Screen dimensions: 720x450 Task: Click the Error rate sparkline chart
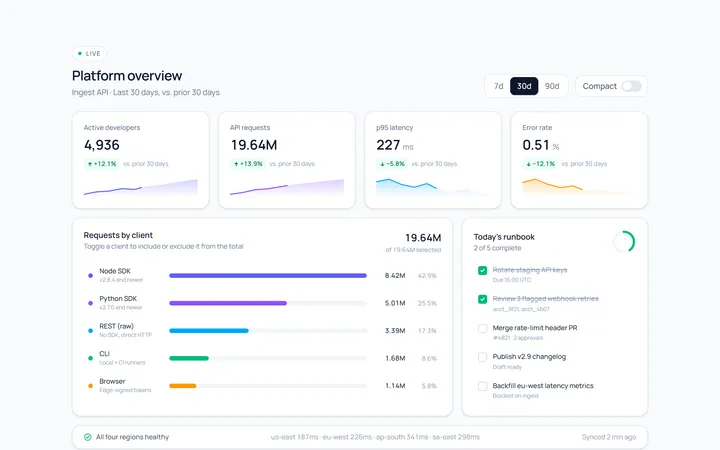[x=579, y=187]
